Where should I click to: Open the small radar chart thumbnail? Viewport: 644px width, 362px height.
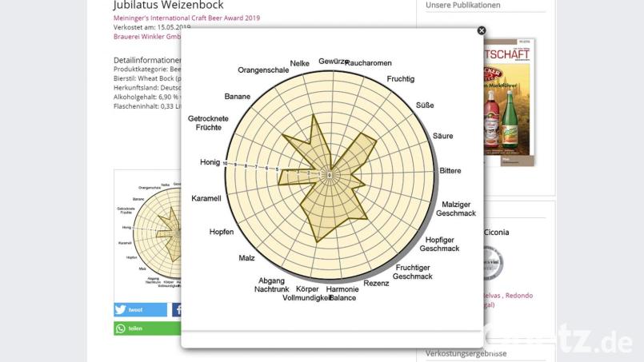click(147, 235)
